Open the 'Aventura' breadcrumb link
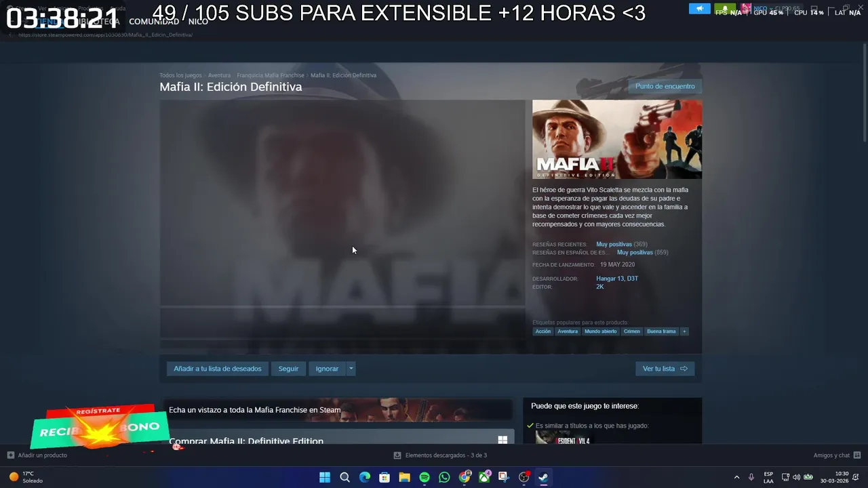Screen dimensions: 868x488 219,75
